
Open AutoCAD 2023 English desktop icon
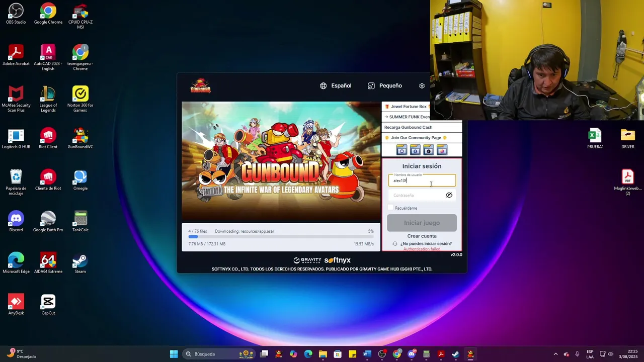click(48, 57)
